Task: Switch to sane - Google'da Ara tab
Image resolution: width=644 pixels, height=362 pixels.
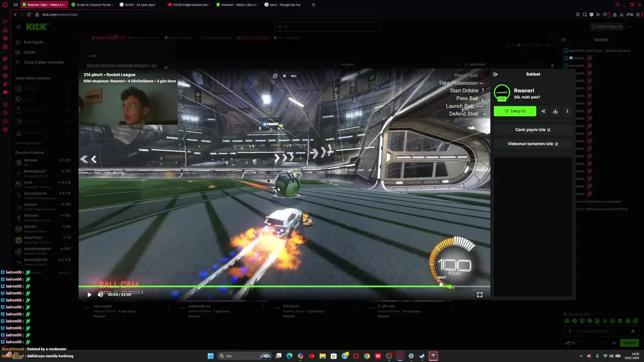Action: click(285, 5)
